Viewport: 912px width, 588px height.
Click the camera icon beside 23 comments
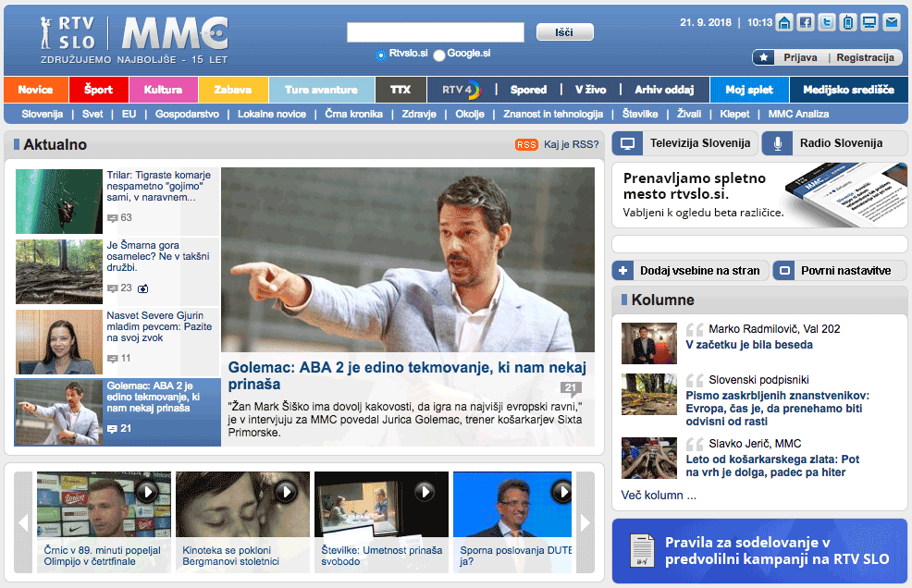coord(143,288)
